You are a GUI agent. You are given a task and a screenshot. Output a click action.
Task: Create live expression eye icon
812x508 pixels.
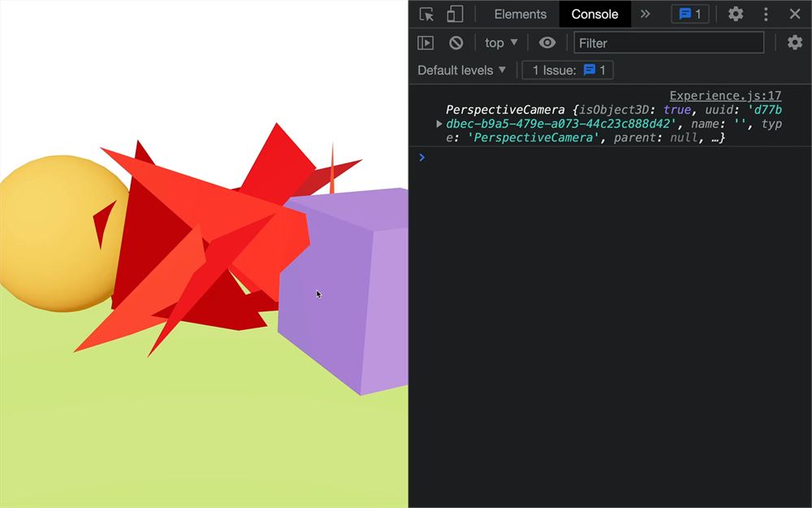click(546, 42)
